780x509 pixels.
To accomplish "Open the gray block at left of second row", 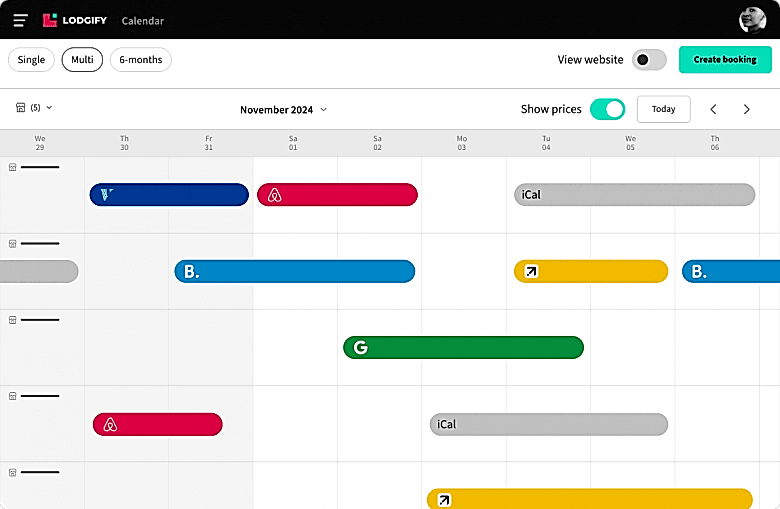I will 39,271.
